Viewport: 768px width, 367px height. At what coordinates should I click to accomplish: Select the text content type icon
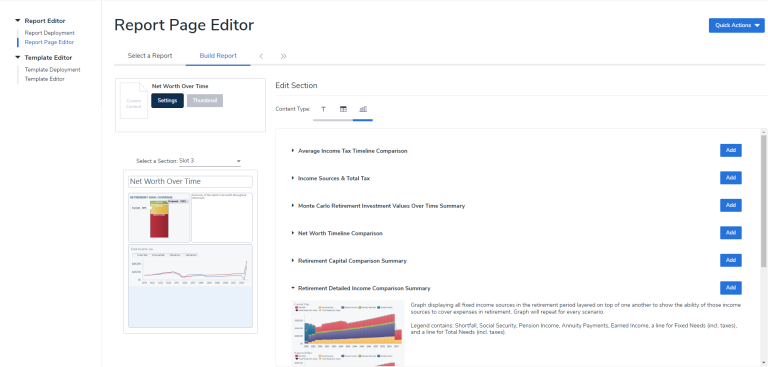(x=323, y=109)
